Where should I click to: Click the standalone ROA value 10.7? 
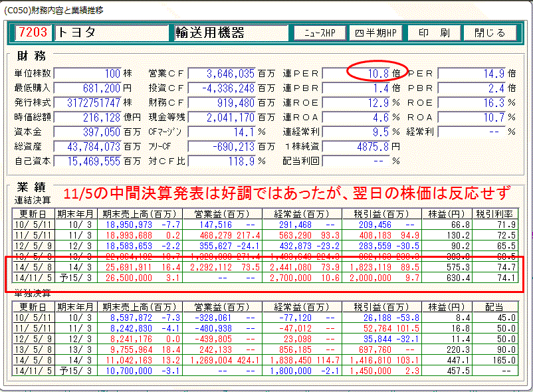(x=471, y=117)
